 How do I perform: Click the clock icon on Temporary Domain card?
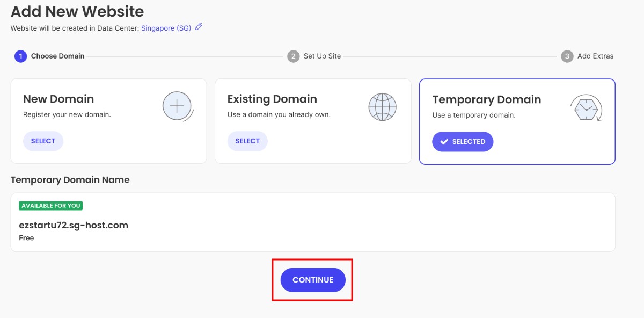586,107
